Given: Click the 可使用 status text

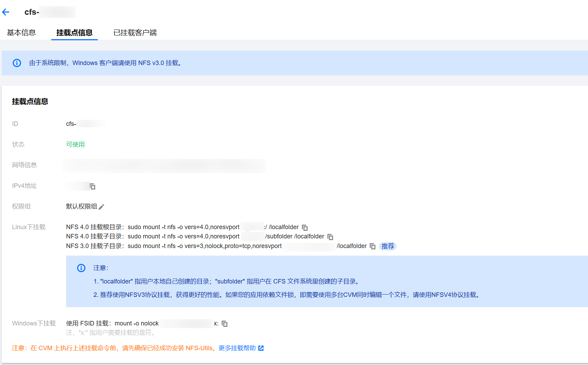Looking at the screenshot, I should 75,144.
